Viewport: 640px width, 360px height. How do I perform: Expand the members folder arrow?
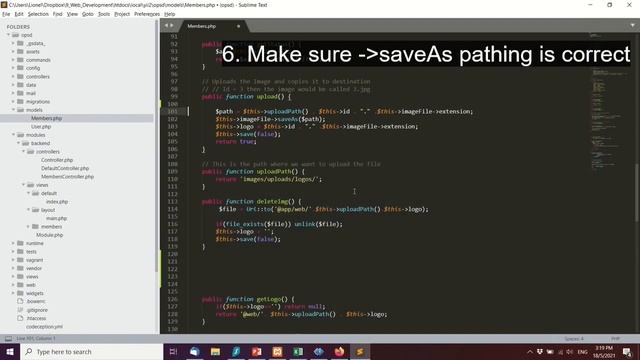coord(29,227)
